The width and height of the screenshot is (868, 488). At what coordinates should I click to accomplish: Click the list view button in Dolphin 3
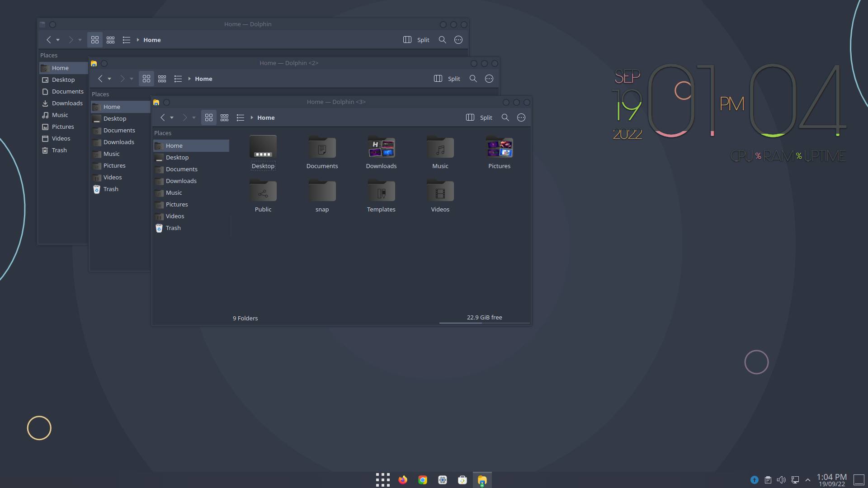pos(240,117)
